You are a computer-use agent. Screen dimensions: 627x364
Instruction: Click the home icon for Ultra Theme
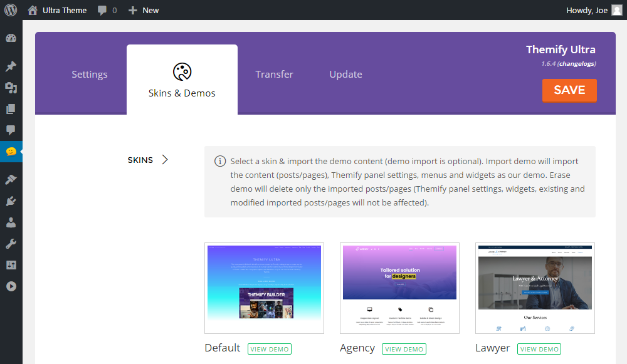coord(33,11)
